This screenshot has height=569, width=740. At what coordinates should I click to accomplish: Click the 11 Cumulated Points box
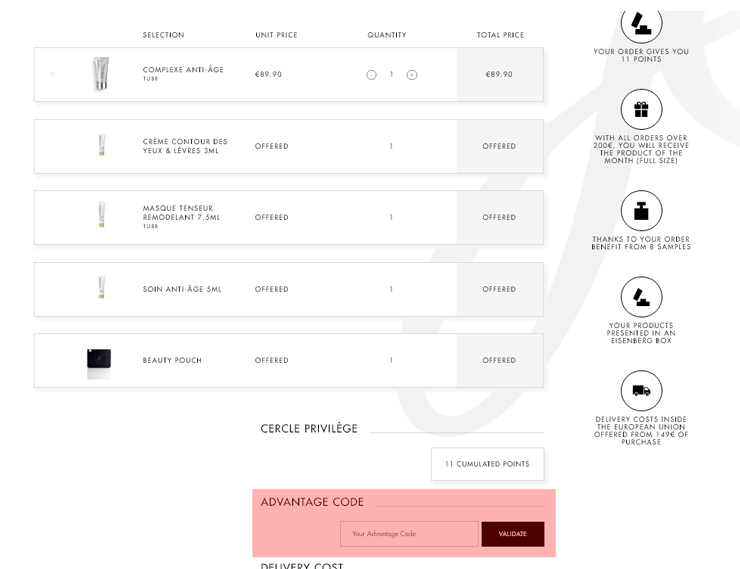pos(488,464)
